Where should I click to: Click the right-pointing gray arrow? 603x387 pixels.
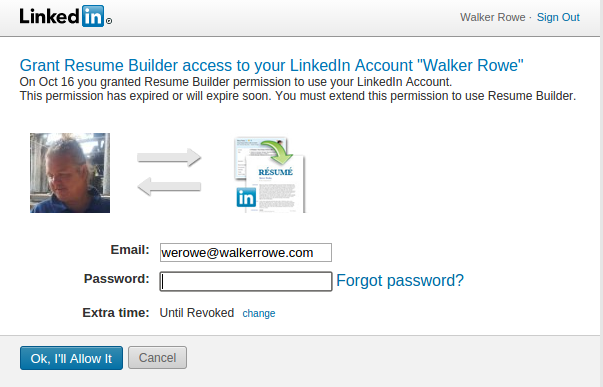click(x=169, y=157)
